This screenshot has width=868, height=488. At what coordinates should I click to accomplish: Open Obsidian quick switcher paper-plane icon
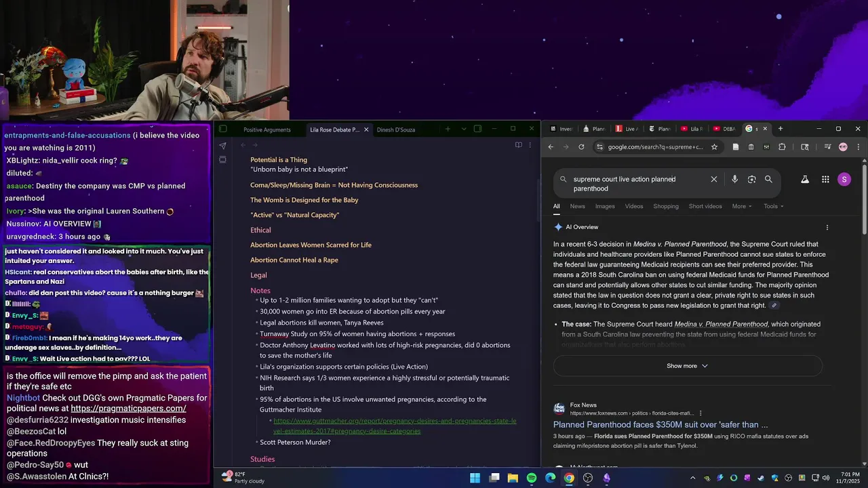click(x=222, y=146)
